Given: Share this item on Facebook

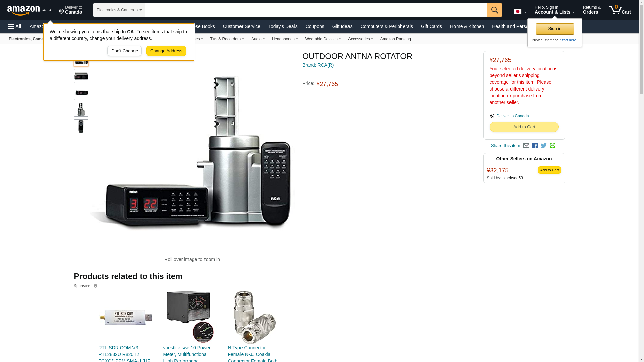Looking at the screenshot, I should 535,146.
